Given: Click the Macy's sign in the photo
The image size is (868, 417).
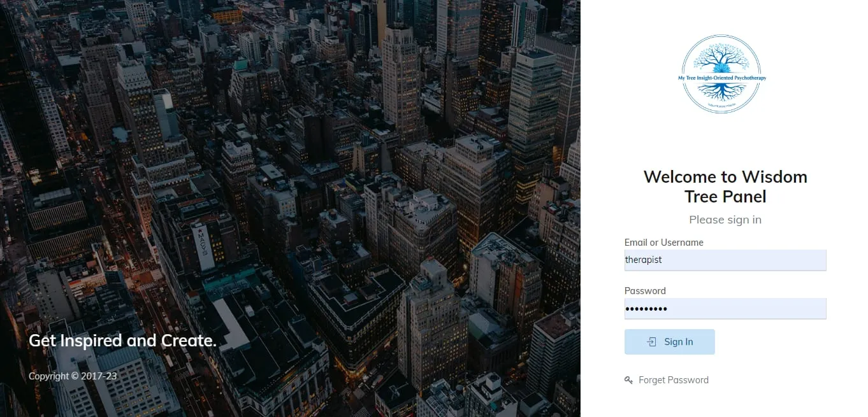Looking at the screenshot, I should (x=204, y=246).
